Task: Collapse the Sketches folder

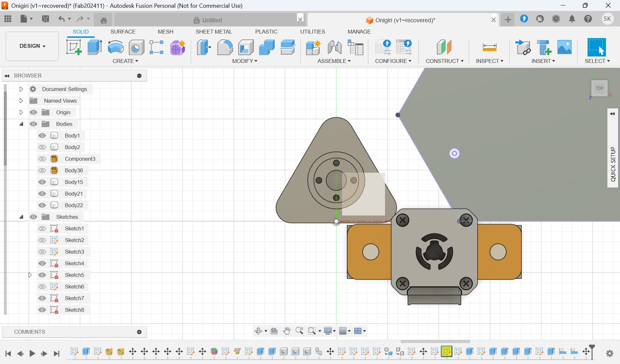Action: (x=21, y=217)
